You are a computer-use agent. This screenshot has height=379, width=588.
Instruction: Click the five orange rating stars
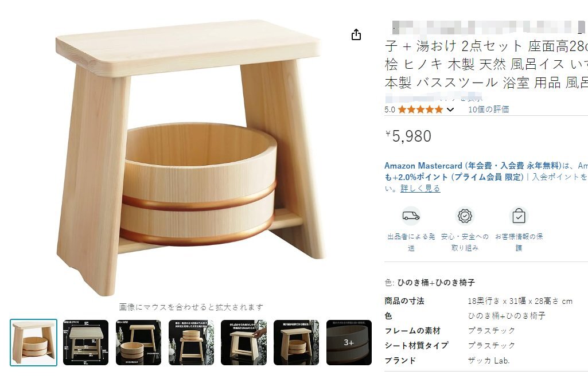pos(420,110)
